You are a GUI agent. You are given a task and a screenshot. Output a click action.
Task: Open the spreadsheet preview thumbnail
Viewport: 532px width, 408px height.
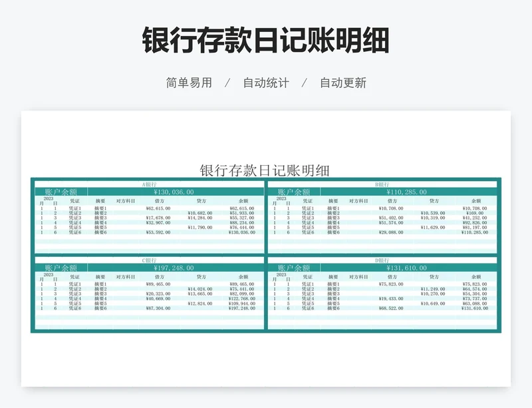(266, 248)
